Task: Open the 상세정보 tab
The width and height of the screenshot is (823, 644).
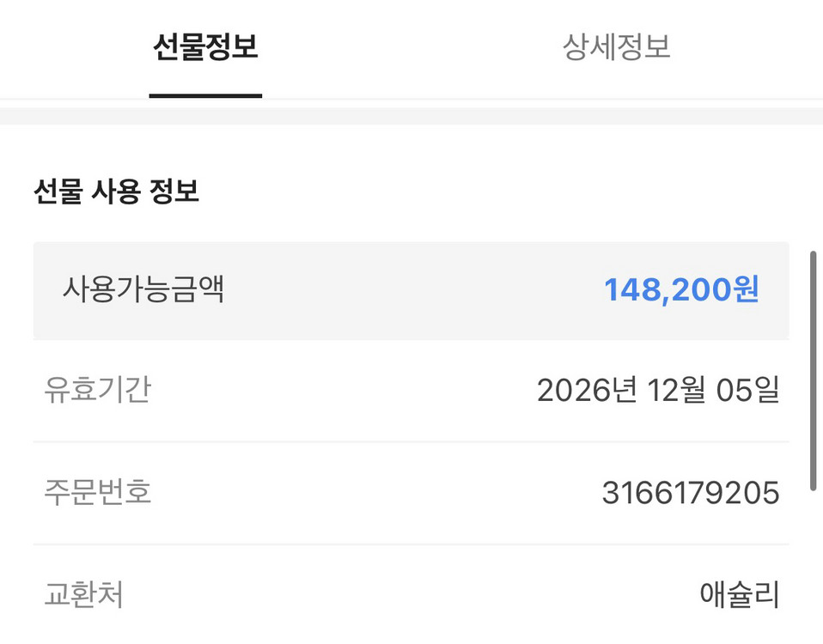Action: tap(616, 47)
